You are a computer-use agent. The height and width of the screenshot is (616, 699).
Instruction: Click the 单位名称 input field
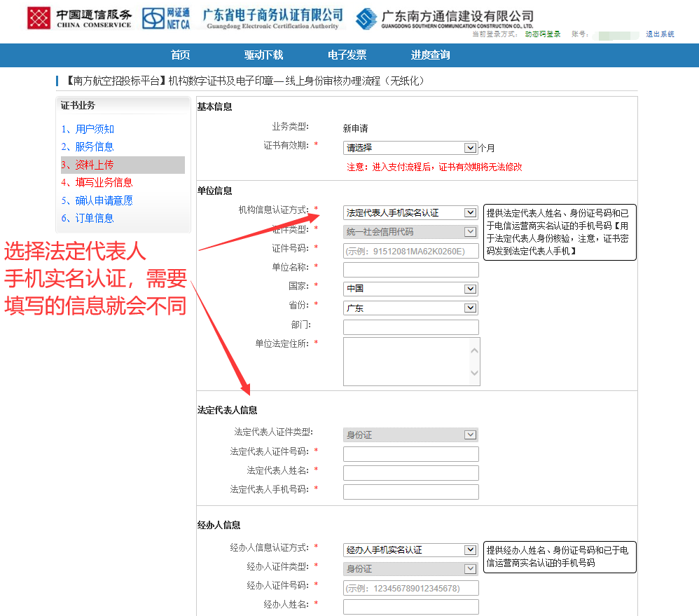tap(410, 270)
